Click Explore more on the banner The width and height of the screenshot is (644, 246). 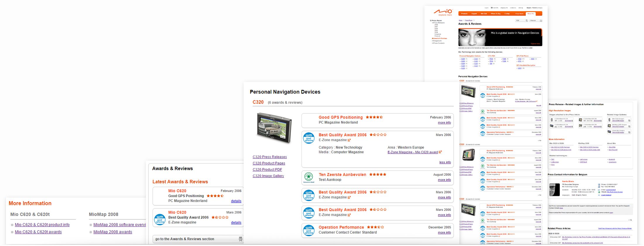click(x=535, y=44)
